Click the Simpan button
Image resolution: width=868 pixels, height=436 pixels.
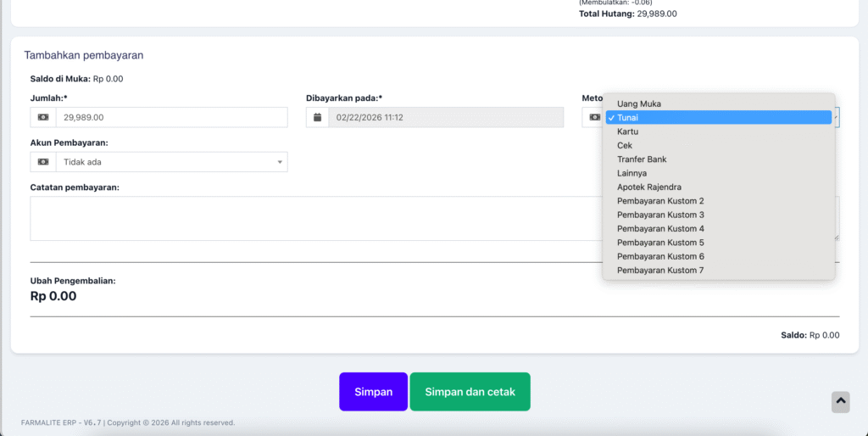(x=373, y=392)
